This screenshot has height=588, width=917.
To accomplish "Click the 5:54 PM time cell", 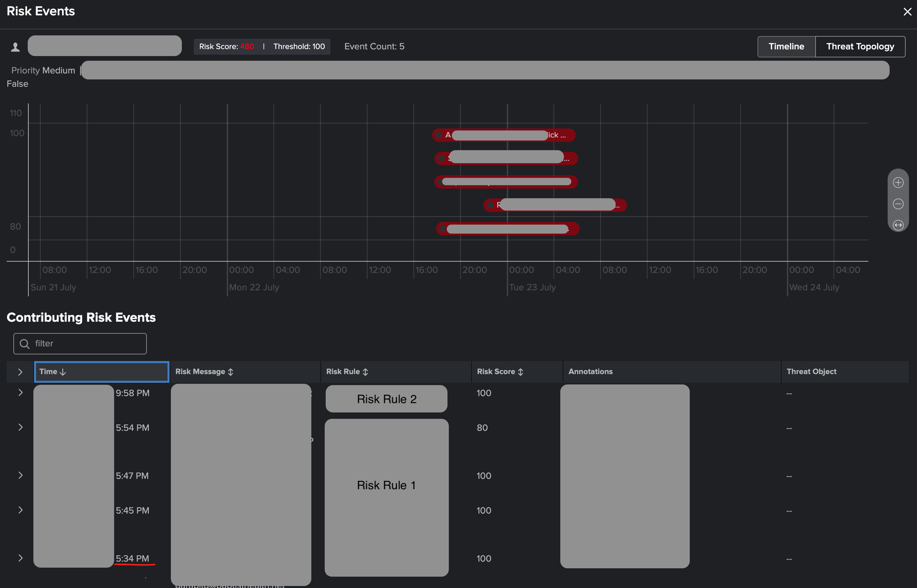I will click(x=132, y=427).
